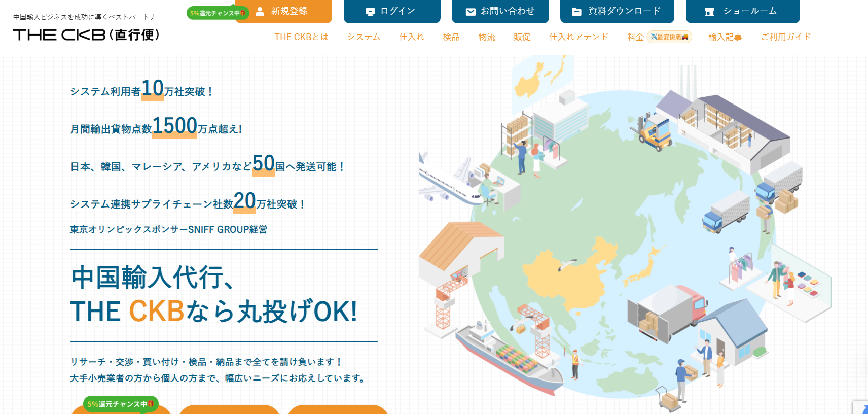Screen dimensions: 868x414
Task: Open the 販促 menu item
Action: [x=522, y=37]
